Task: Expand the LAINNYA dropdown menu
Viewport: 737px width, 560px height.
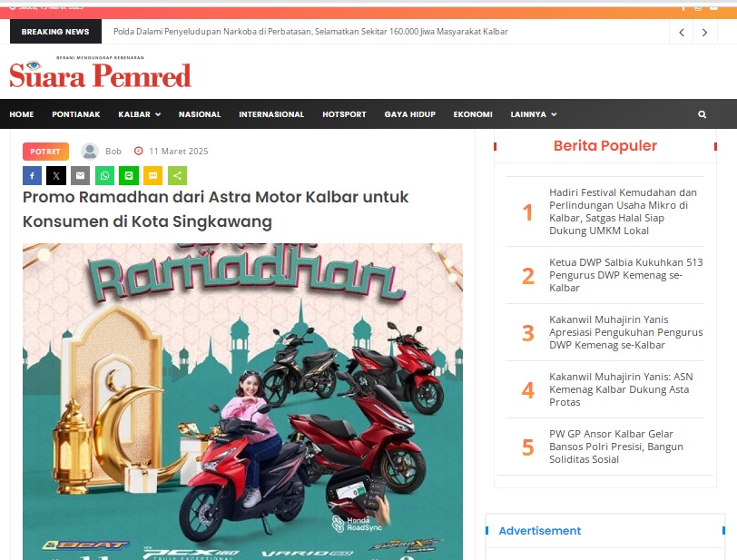Action: coord(534,114)
